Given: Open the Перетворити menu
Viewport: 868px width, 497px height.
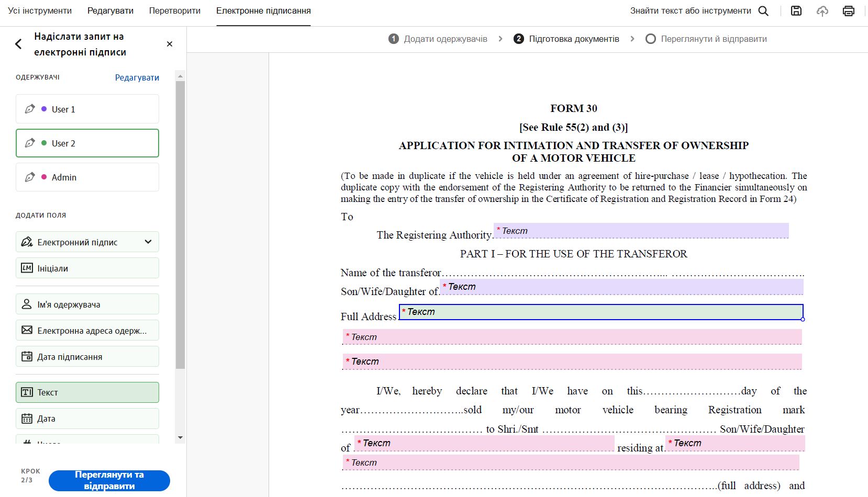Looking at the screenshot, I should [x=175, y=10].
